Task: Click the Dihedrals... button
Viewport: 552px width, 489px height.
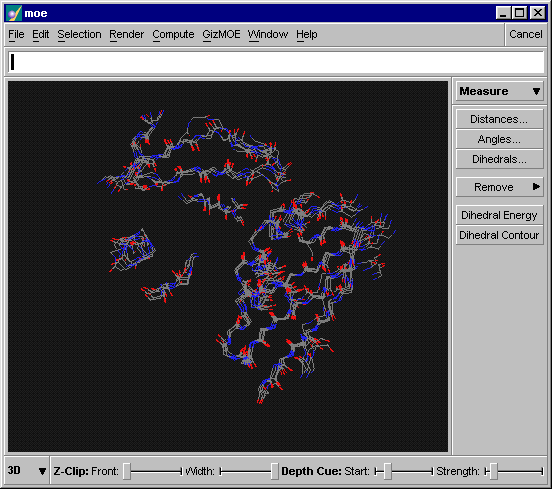Action: point(499,159)
